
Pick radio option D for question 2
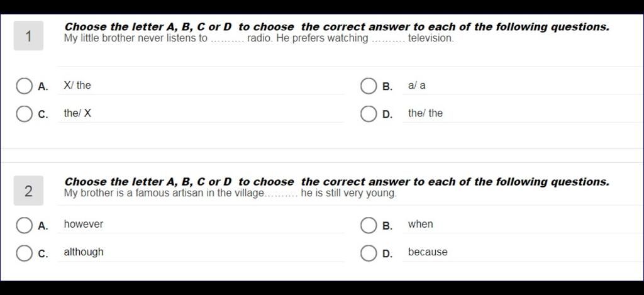(369, 253)
